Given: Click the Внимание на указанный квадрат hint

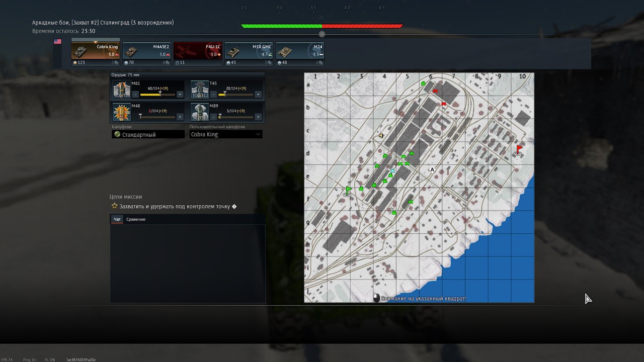Looking at the screenshot, I should (x=424, y=299).
